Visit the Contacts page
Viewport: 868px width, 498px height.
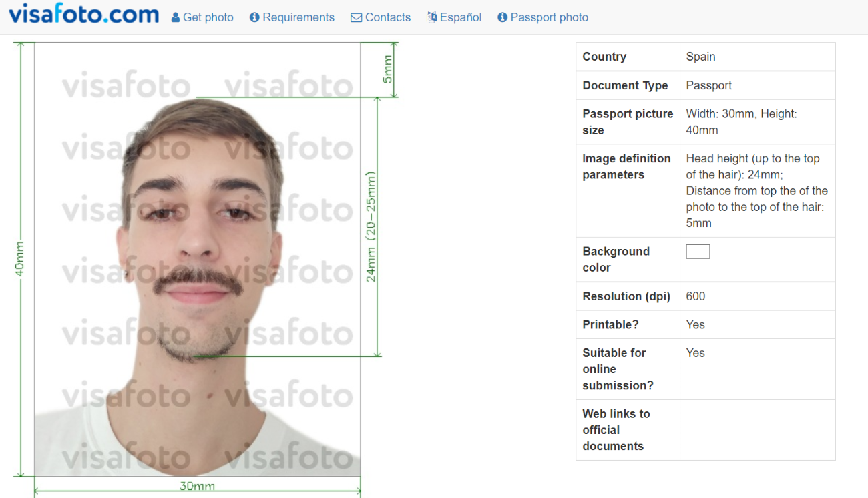(x=387, y=17)
